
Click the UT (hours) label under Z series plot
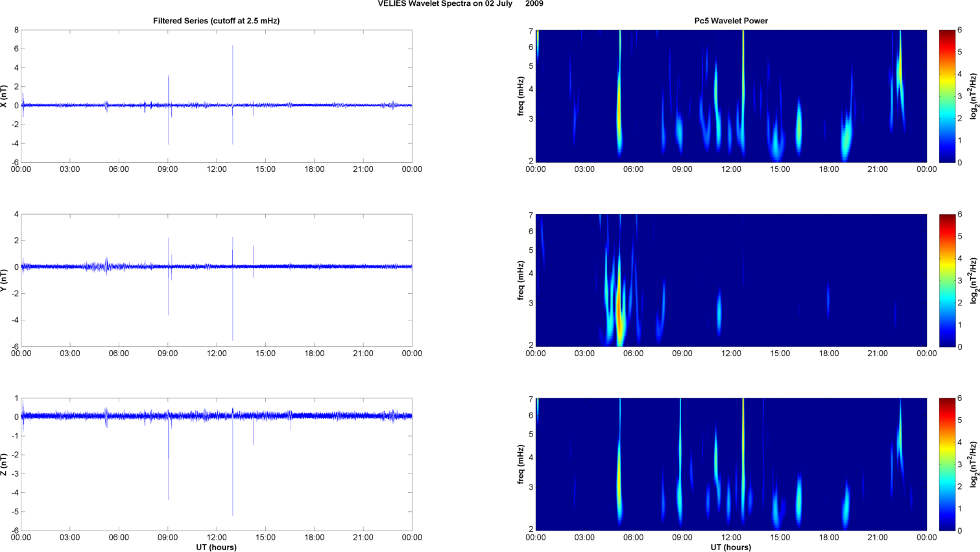[x=216, y=547]
